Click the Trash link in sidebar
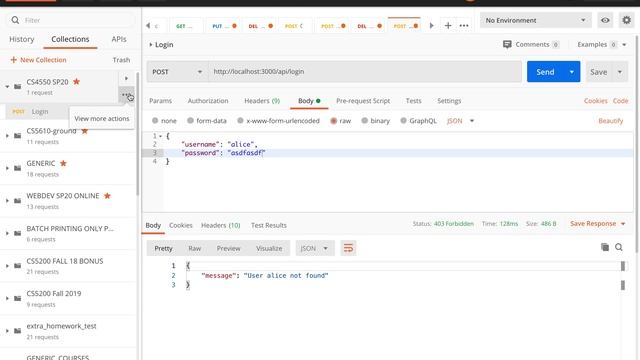640x360 pixels. pos(121,60)
